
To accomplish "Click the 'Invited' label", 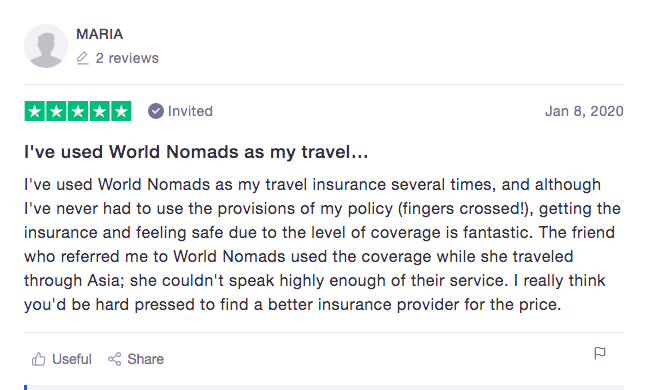I will pos(190,111).
